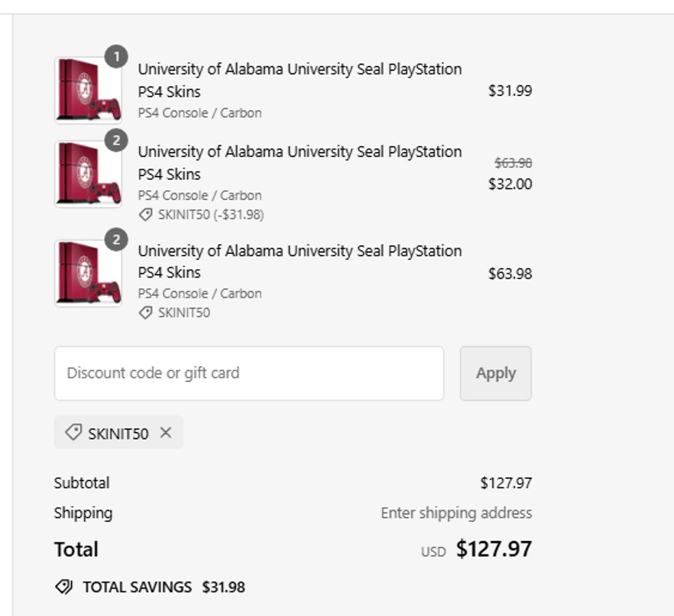Click the struck-through $63.98 original price
Image resolution: width=674 pixels, height=616 pixels.
513,163
